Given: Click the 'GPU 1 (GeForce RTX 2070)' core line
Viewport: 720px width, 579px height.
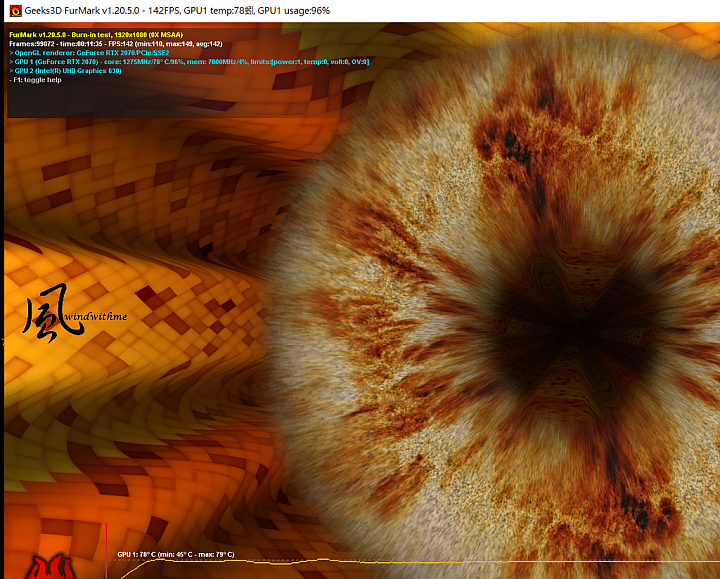Looking at the screenshot, I should [189, 62].
